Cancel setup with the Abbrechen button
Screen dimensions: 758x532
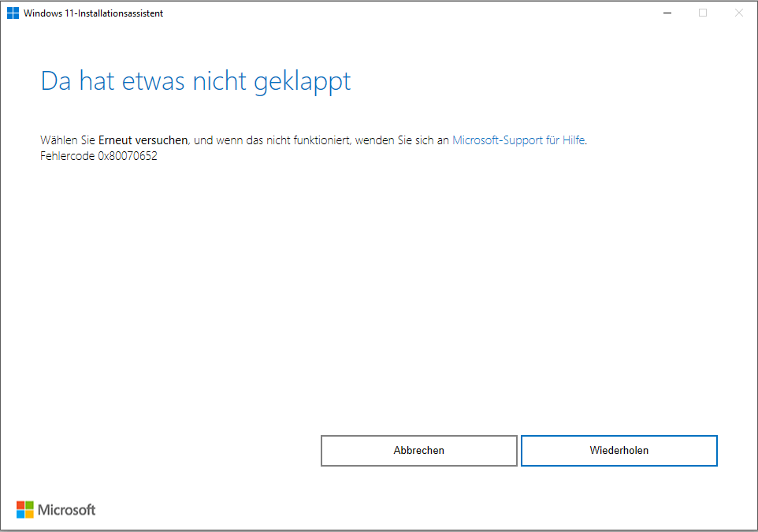(418, 450)
